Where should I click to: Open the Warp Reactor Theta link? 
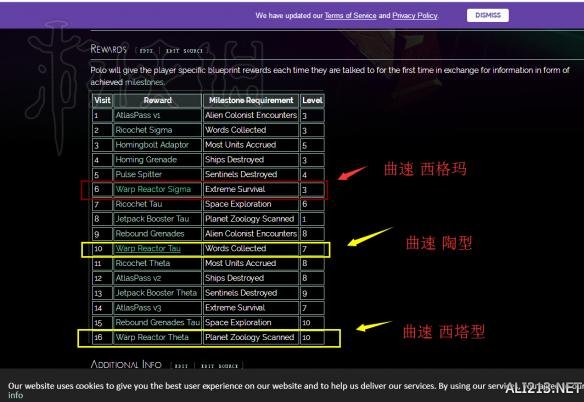[152, 338]
